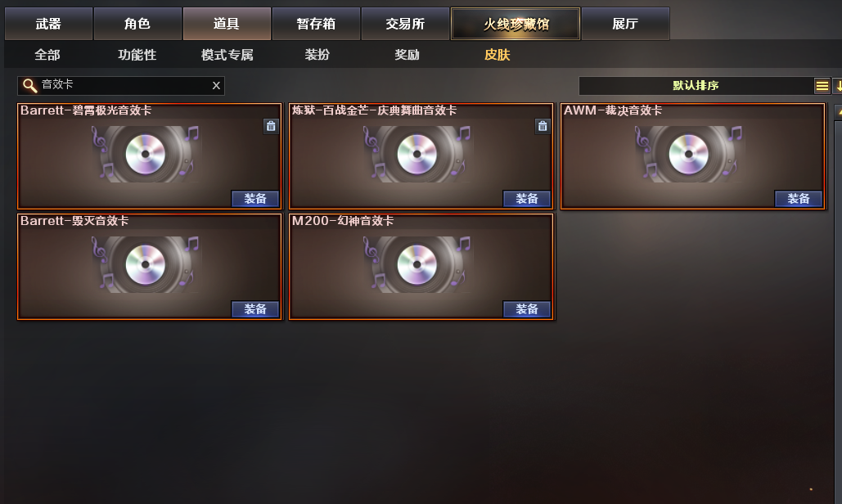
Task: Go to the 交易所 tab
Action: [405, 24]
